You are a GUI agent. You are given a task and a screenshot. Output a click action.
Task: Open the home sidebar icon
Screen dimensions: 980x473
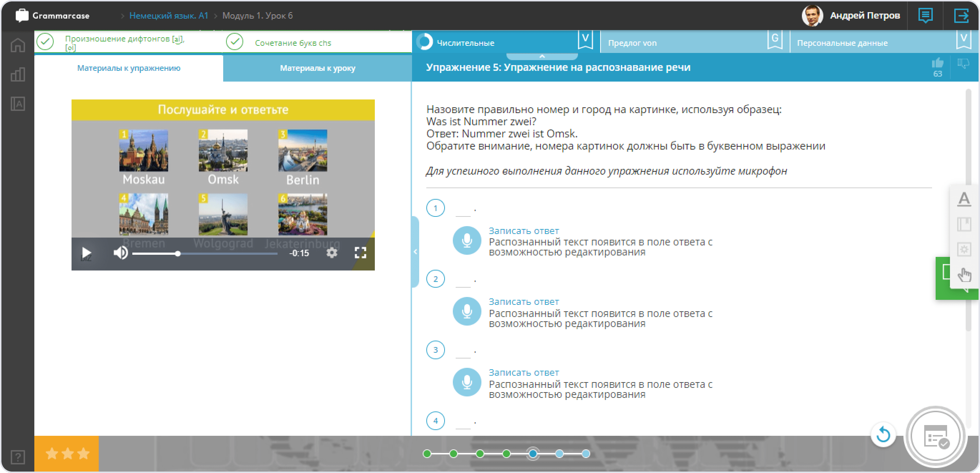click(x=18, y=45)
